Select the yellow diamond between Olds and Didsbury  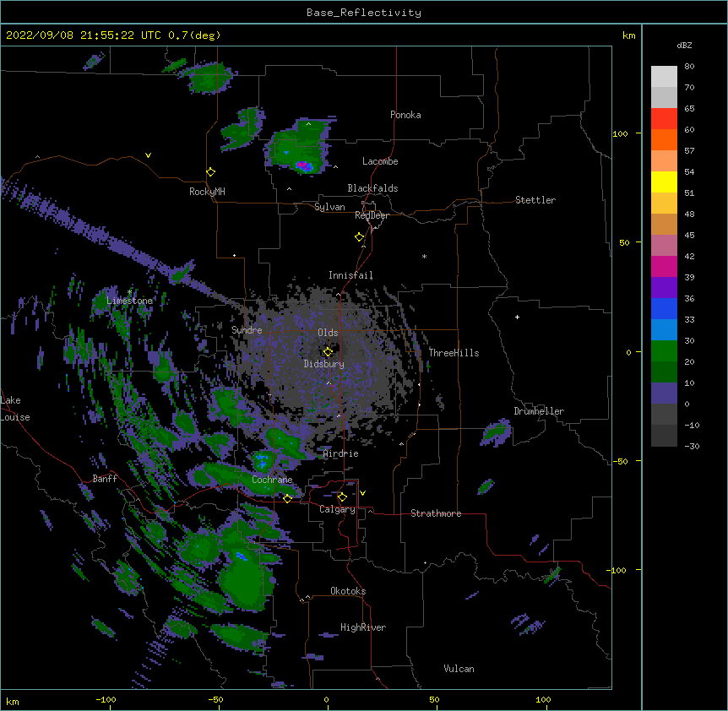[328, 352]
